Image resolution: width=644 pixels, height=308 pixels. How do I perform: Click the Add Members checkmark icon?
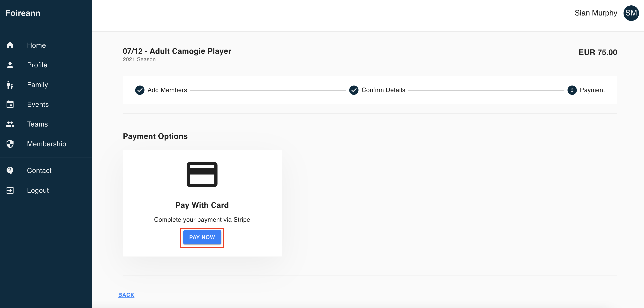pos(140,90)
